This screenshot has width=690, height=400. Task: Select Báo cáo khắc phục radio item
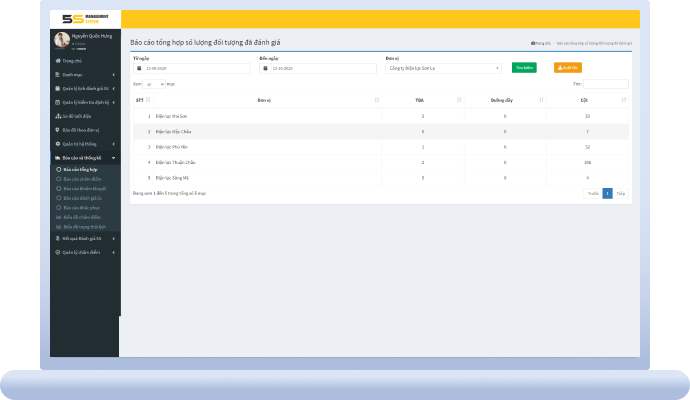click(58, 206)
